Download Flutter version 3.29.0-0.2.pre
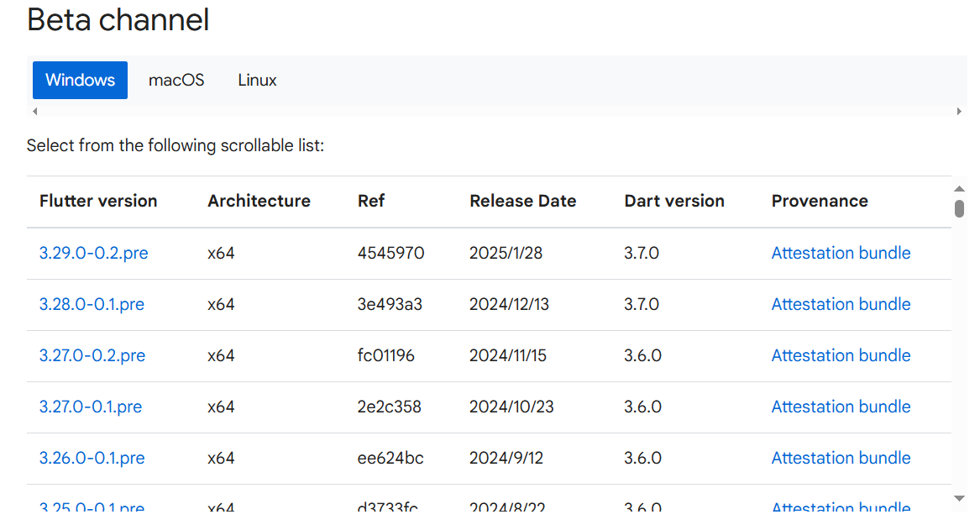Viewport: 980px width, 525px height. coord(93,253)
